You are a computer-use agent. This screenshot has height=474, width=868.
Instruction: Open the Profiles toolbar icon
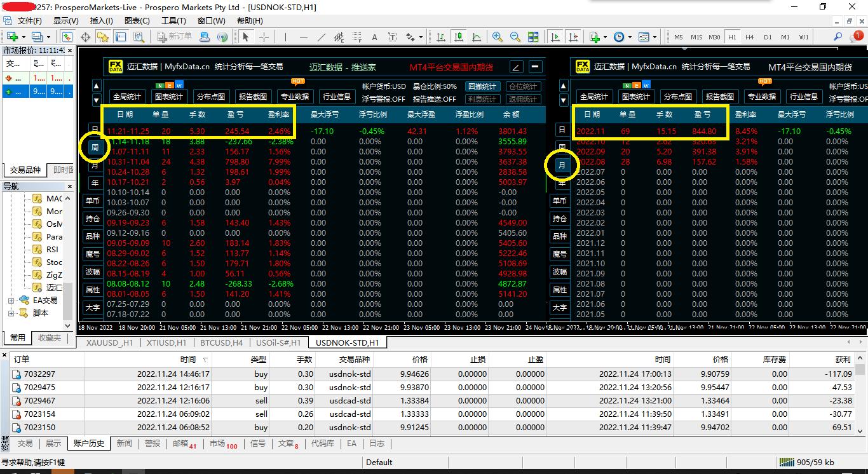coord(37,37)
